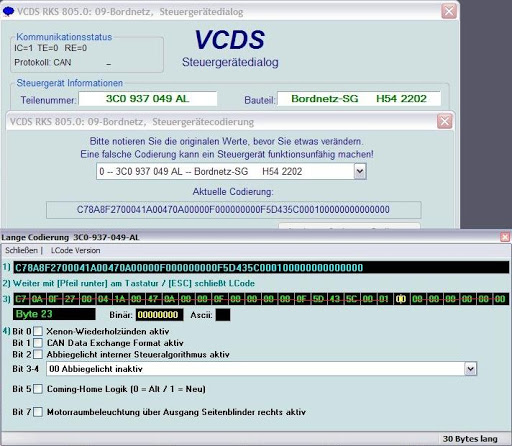This screenshot has height=446, width=512.
Task: Click the Schließen menu item
Action: click(21, 250)
